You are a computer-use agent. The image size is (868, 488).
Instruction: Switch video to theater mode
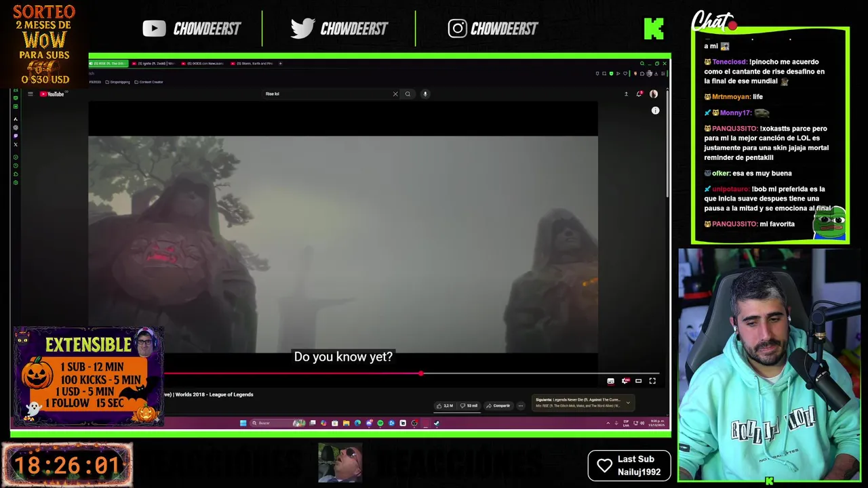[x=638, y=381]
